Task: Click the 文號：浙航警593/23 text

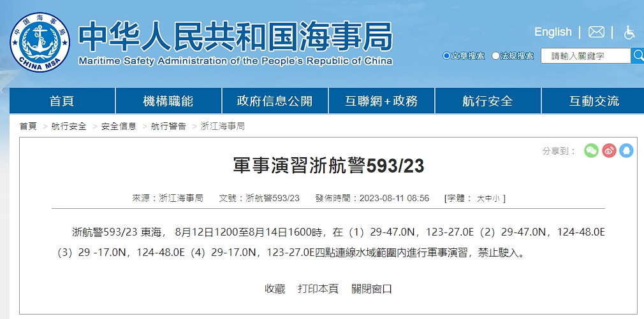Action: 259,199
